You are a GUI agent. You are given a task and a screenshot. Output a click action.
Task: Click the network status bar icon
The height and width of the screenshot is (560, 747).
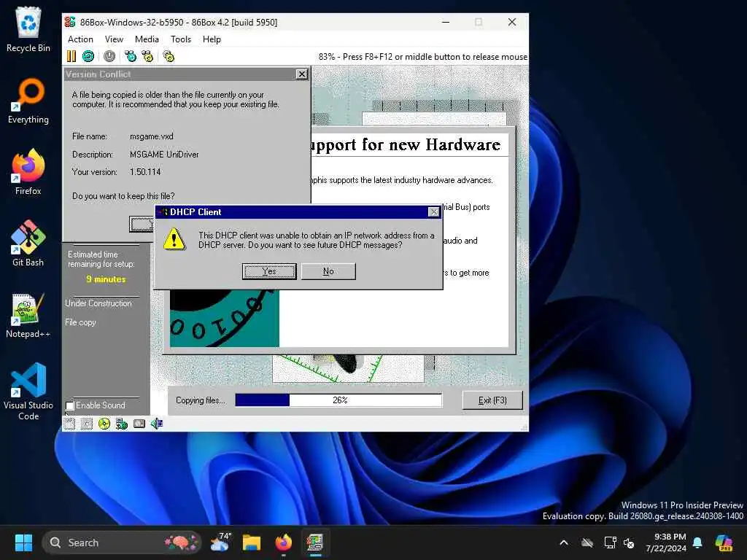pyautogui.click(x=122, y=424)
